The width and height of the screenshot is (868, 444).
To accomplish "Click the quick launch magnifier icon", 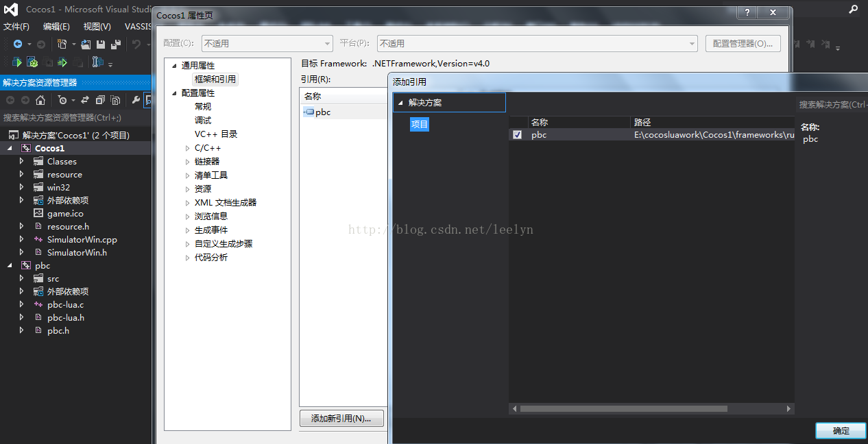I will (853, 9).
